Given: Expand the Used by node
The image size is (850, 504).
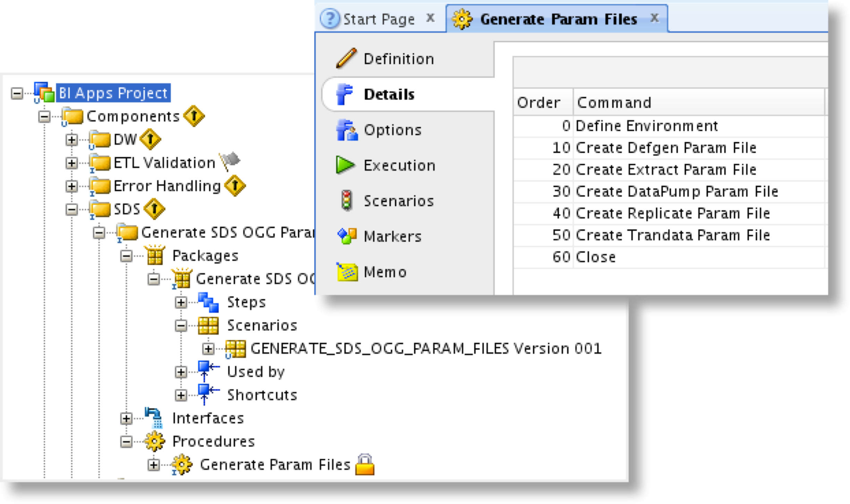Looking at the screenshot, I should (181, 372).
